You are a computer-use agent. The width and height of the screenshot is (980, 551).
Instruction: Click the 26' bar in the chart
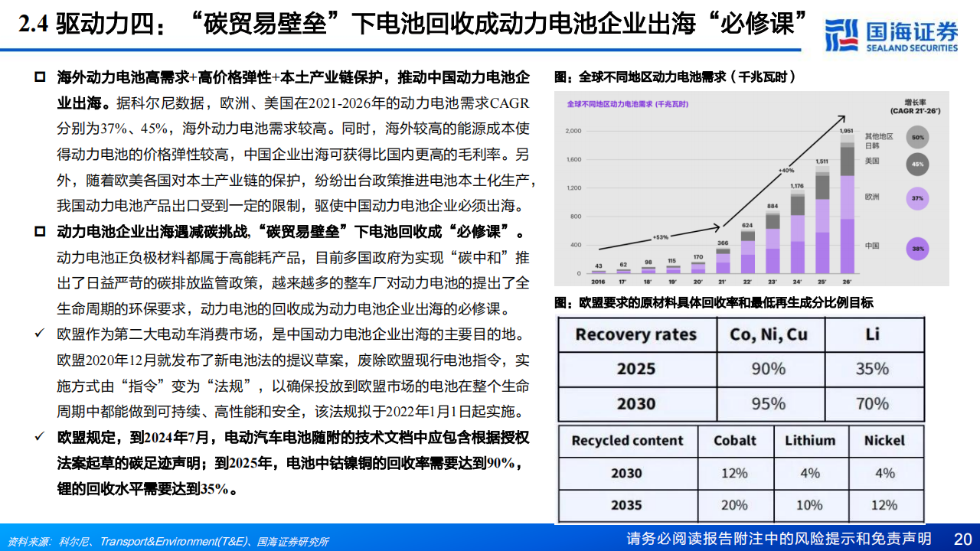point(846,205)
